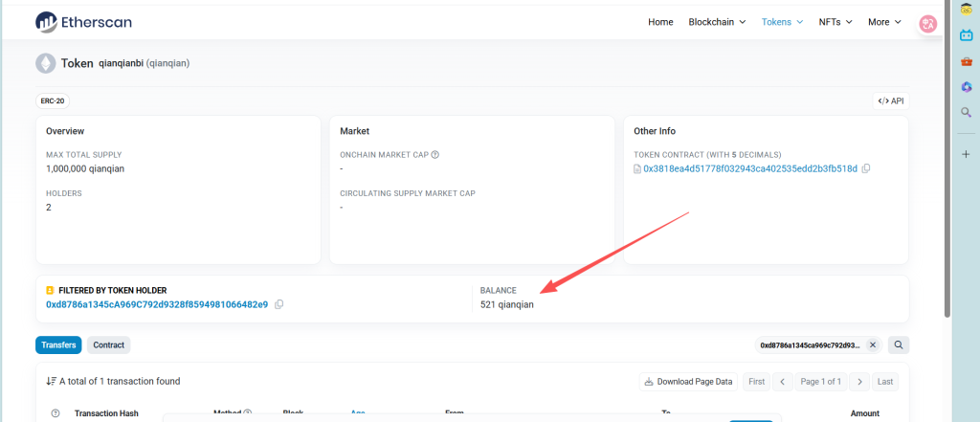
Task: Click the search magnifier button beside address filter
Action: pos(898,344)
